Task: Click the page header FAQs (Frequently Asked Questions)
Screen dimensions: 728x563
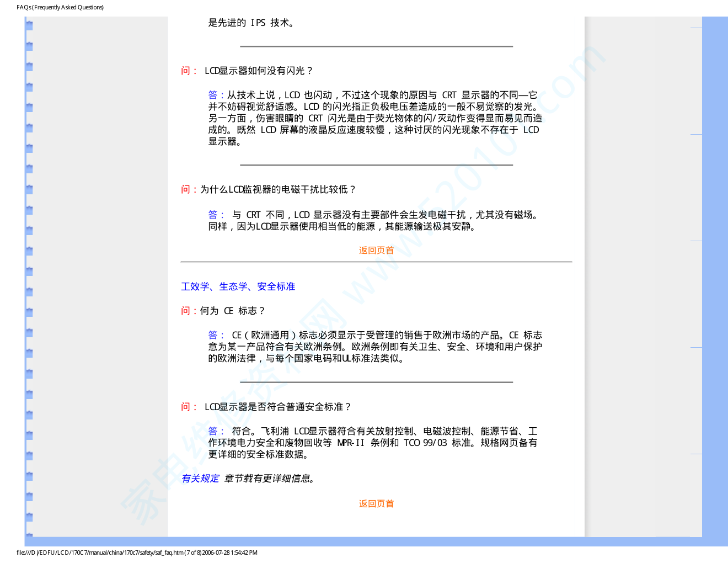Action: coord(60,7)
